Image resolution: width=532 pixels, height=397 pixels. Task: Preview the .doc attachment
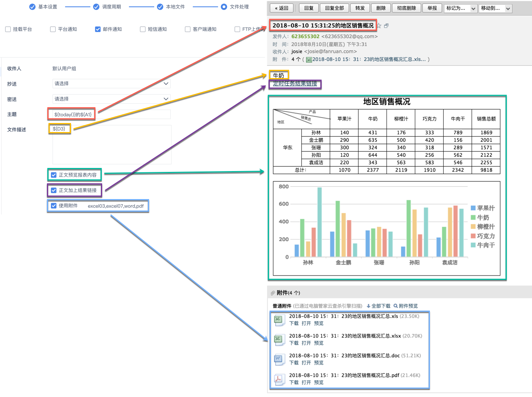tap(319, 363)
